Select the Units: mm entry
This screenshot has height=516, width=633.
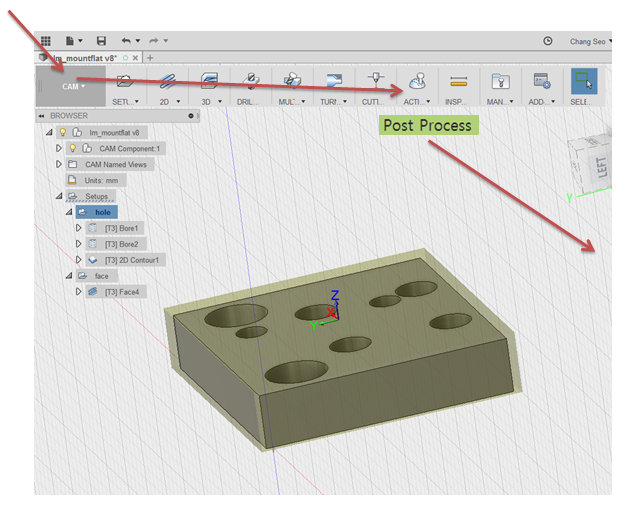coord(101,180)
